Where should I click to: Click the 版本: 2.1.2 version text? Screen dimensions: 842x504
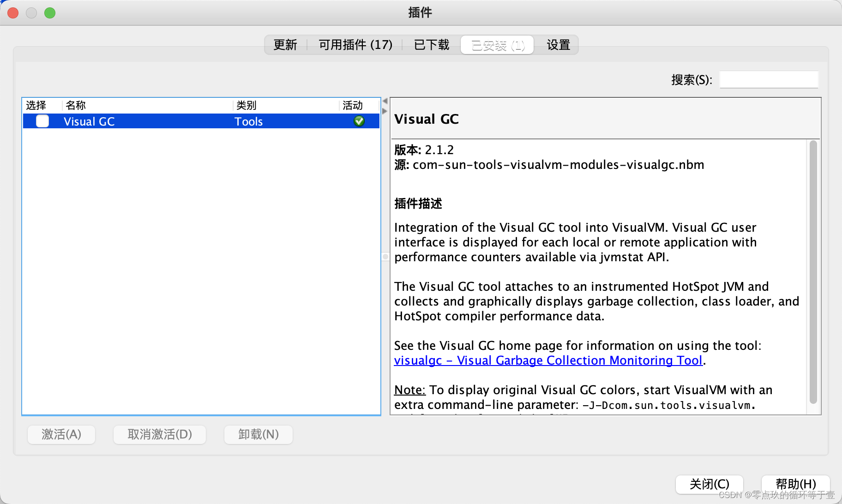tap(424, 150)
